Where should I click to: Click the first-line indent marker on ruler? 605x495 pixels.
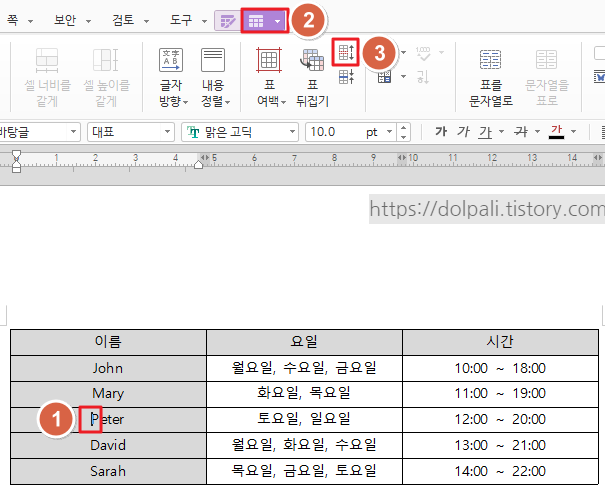[x=16, y=154]
